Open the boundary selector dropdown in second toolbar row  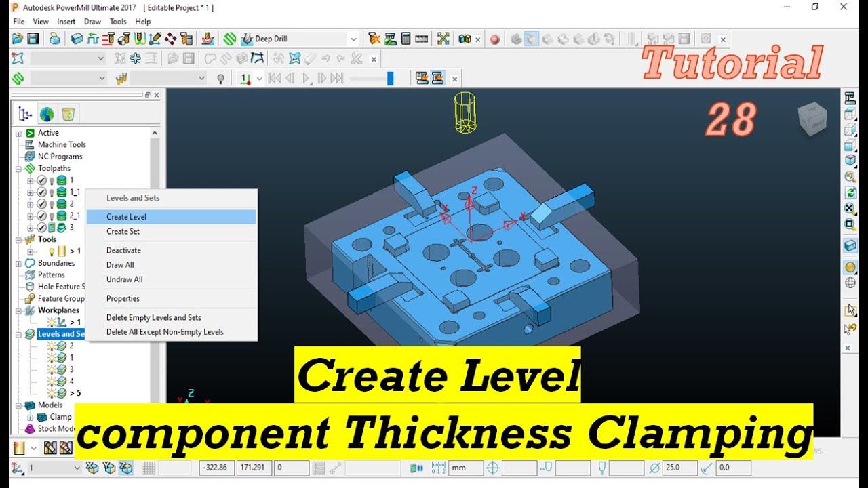coord(101,58)
